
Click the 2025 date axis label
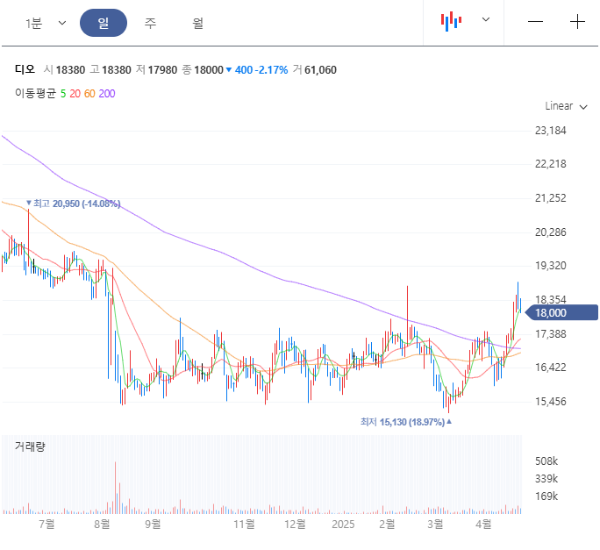[343, 524]
